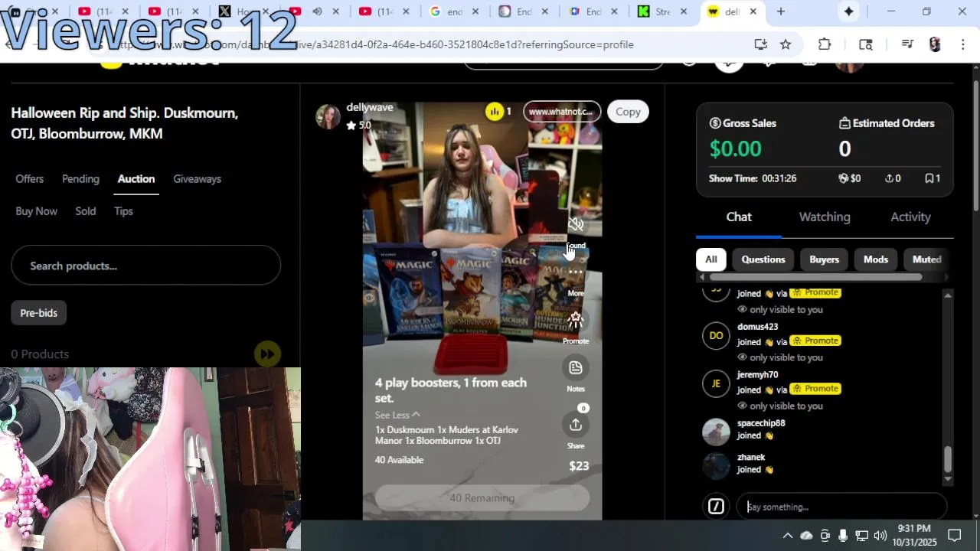Click the www.whatnot.c... link pill
980x551 pixels.
point(561,112)
